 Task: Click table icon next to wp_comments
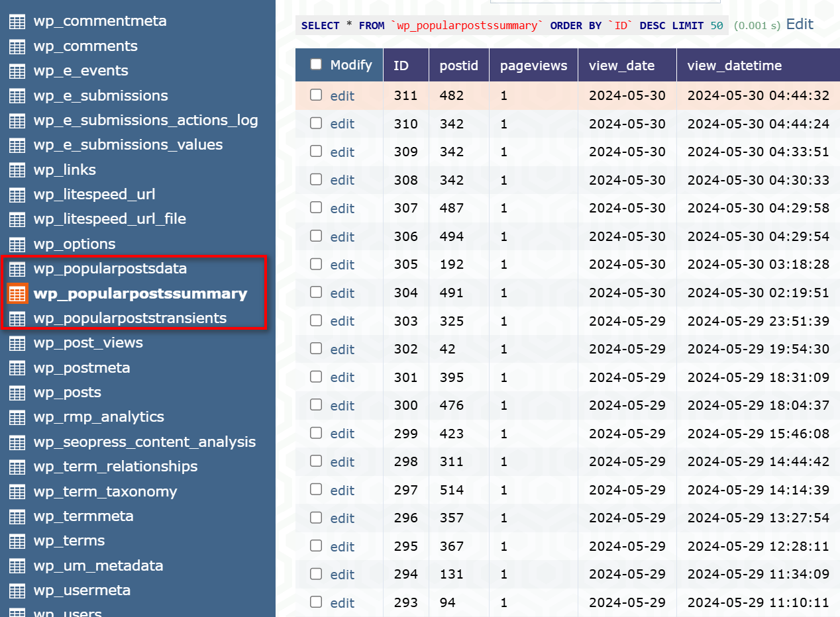point(17,46)
